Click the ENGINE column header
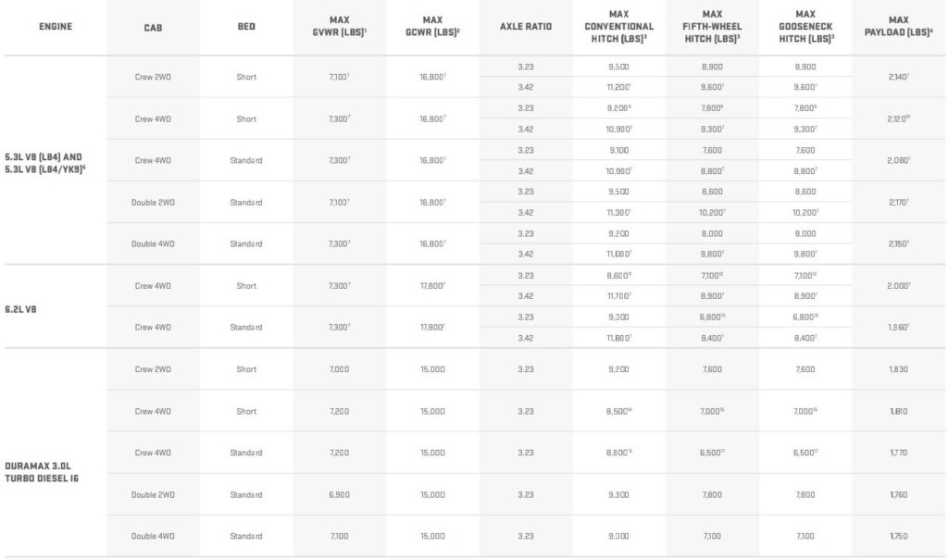Image resolution: width=948 pixels, height=560 pixels. click(56, 27)
